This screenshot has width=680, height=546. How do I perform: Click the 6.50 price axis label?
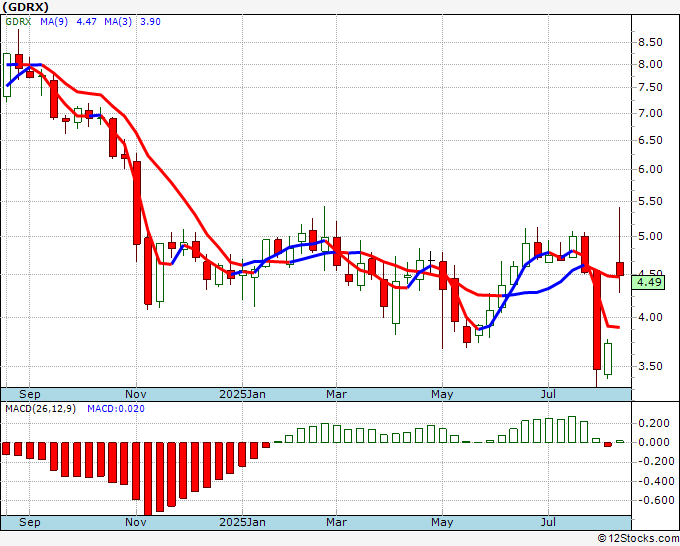[650, 141]
